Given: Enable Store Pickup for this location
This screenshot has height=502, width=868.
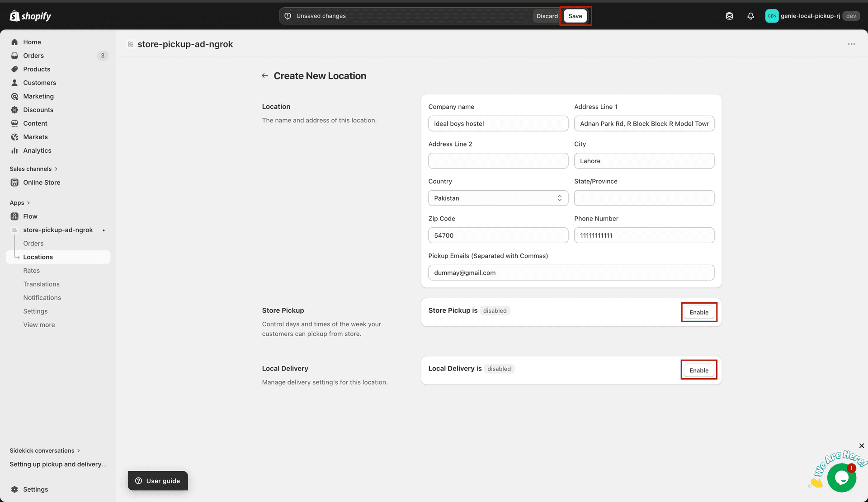Looking at the screenshot, I should 699,312.
